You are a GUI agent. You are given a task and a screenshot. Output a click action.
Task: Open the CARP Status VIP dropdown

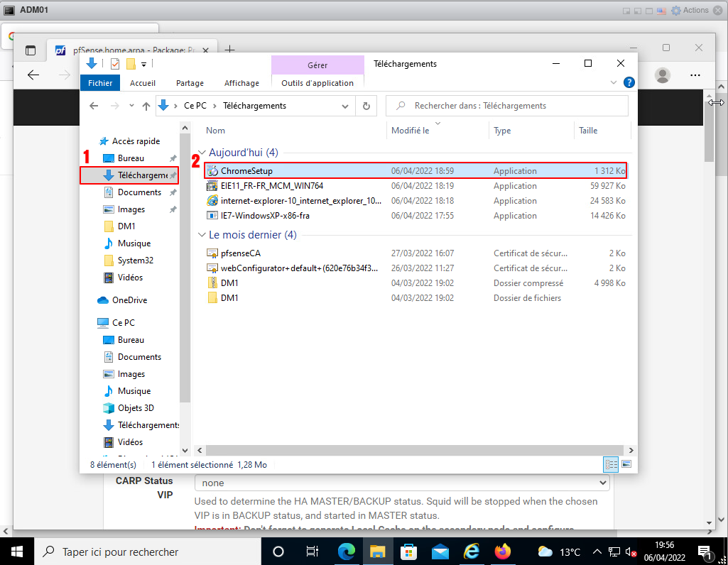coord(402,483)
